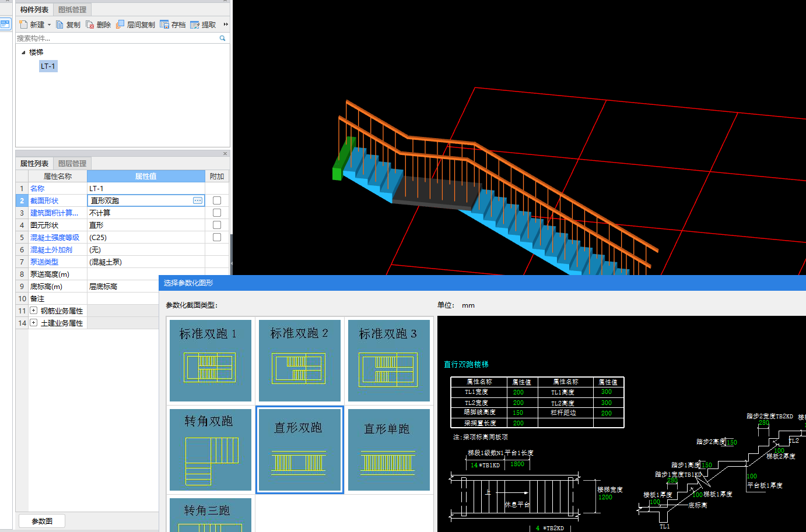Toggle 附加 checkbox for 建筑面积计算
The width and height of the screenshot is (806, 532).
pyautogui.click(x=217, y=213)
